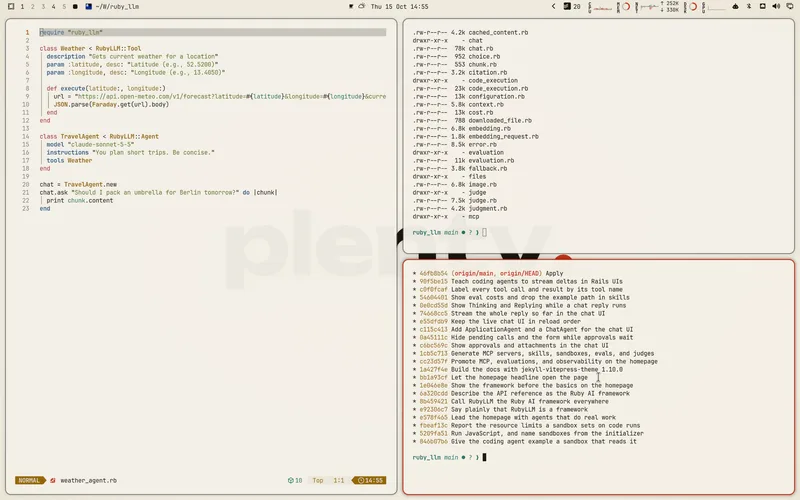Click the layout icon at the bar's left end
The height and width of the screenshot is (500, 800).
(11, 7)
